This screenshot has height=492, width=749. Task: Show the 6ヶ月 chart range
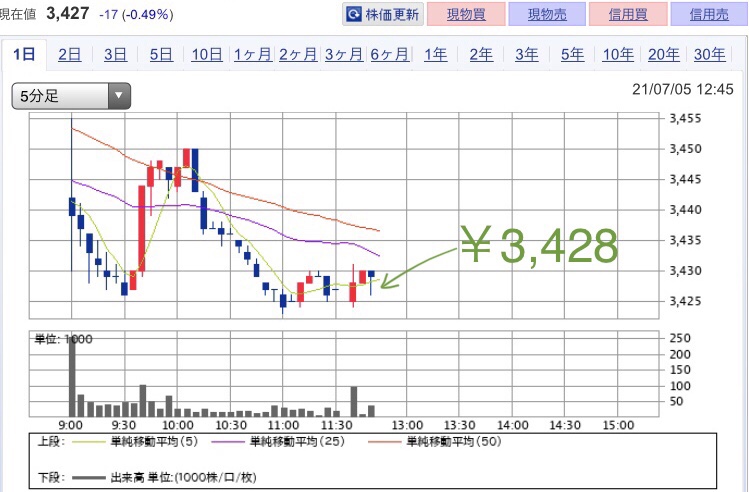click(390, 54)
